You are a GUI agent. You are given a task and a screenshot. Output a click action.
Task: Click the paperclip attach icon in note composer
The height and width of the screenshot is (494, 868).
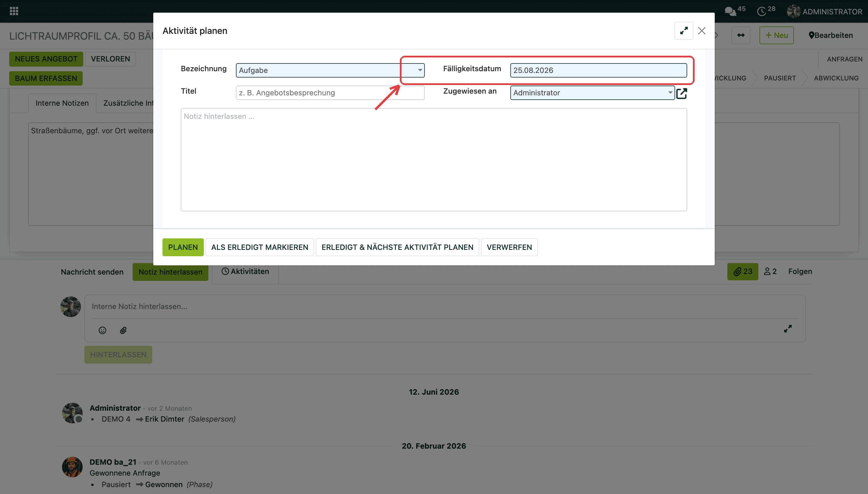[x=123, y=330]
